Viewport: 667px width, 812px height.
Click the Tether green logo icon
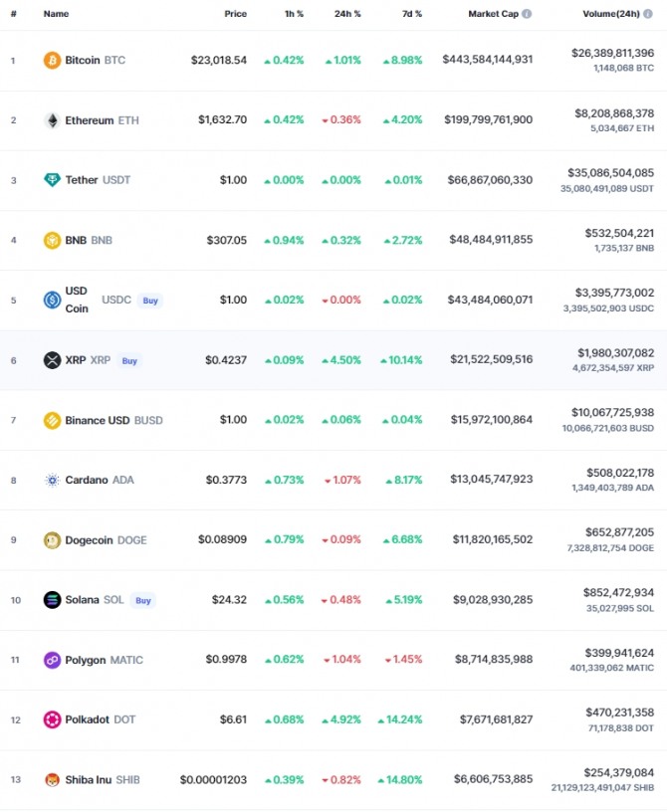52,180
